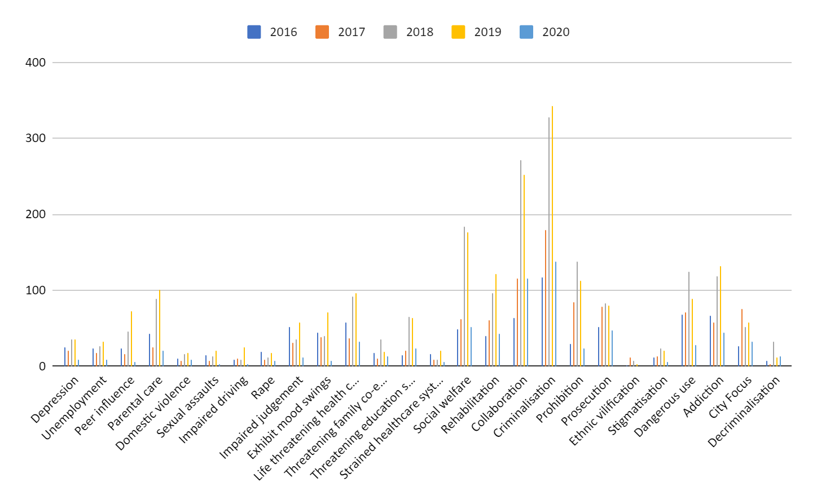This screenshot has height=504, width=817.
Task: Click the 2019 yellow legend swatch
Action: pos(458,32)
